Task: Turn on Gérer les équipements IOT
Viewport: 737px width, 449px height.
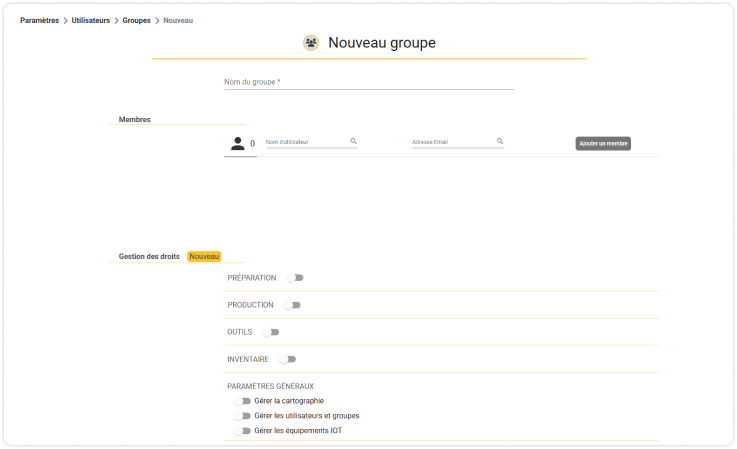Action: tap(243, 431)
